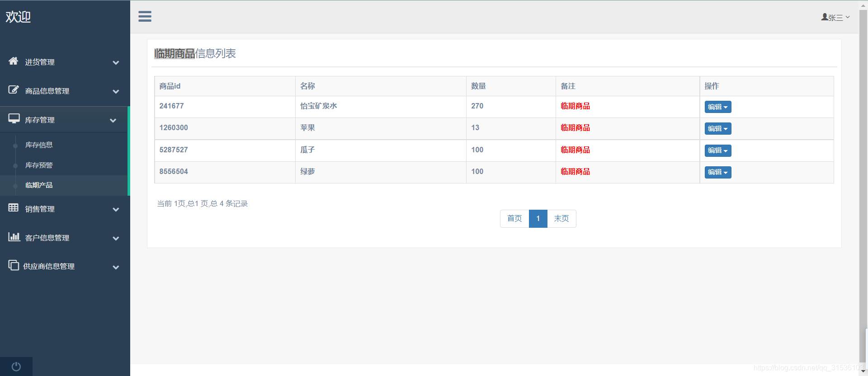Image resolution: width=868 pixels, height=376 pixels.
Task: Click quantity 13 cell
Action: (511, 128)
